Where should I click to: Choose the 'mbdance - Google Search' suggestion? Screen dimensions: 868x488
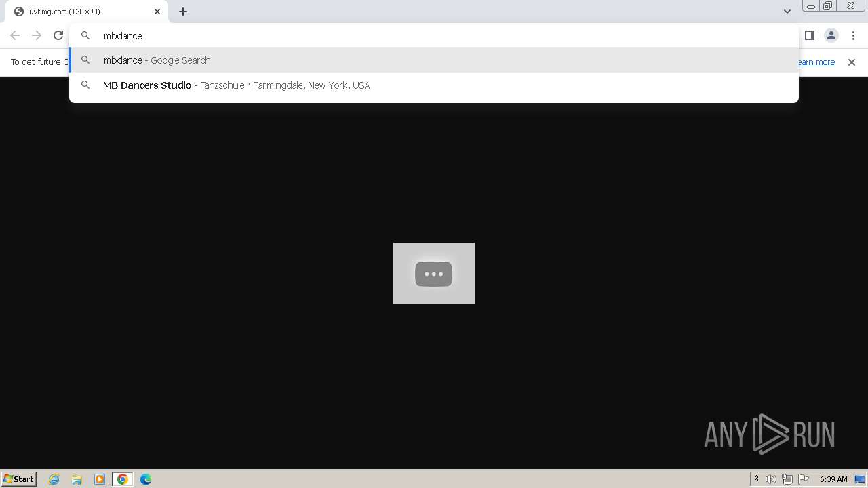(x=434, y=60)
